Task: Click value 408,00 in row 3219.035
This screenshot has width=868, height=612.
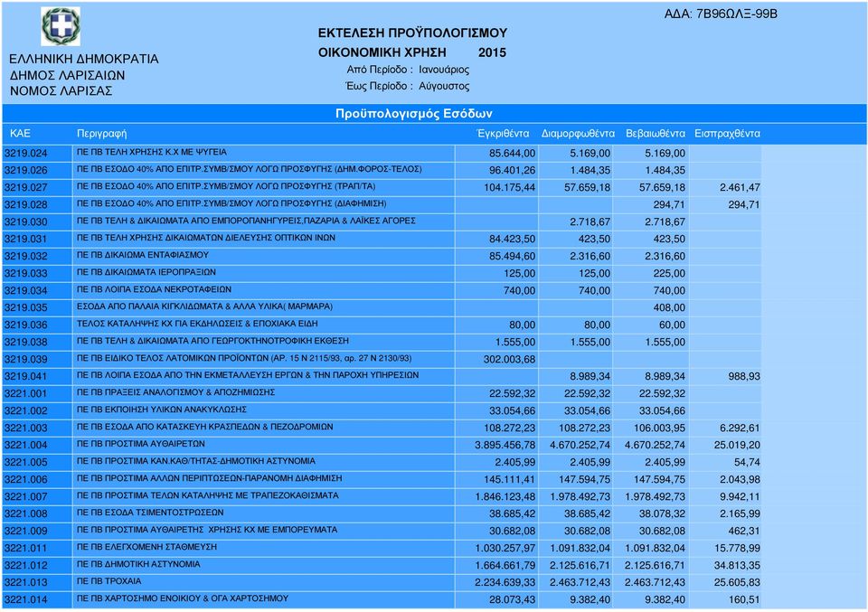Action: [669, 307]
